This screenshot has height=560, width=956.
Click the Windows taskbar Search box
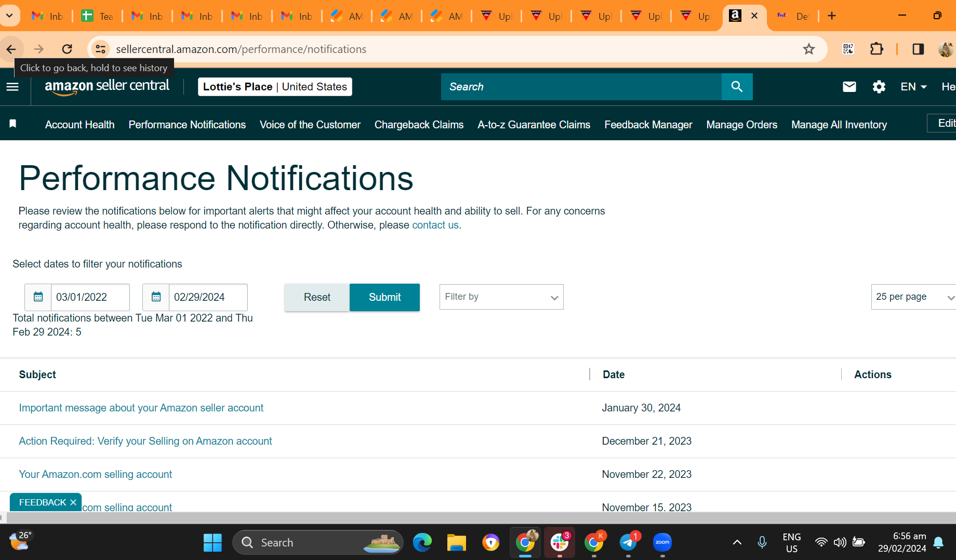point(318,543)
